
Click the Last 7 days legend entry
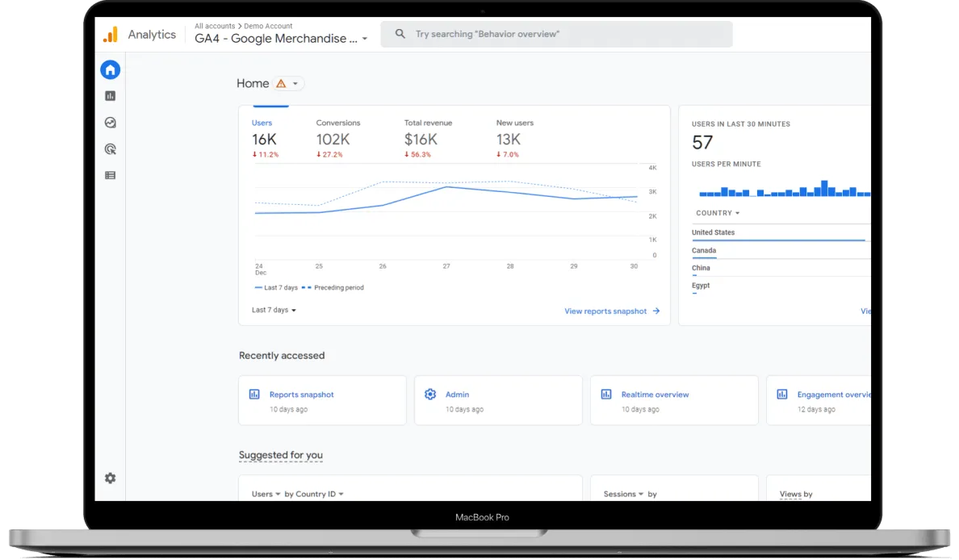276,287
